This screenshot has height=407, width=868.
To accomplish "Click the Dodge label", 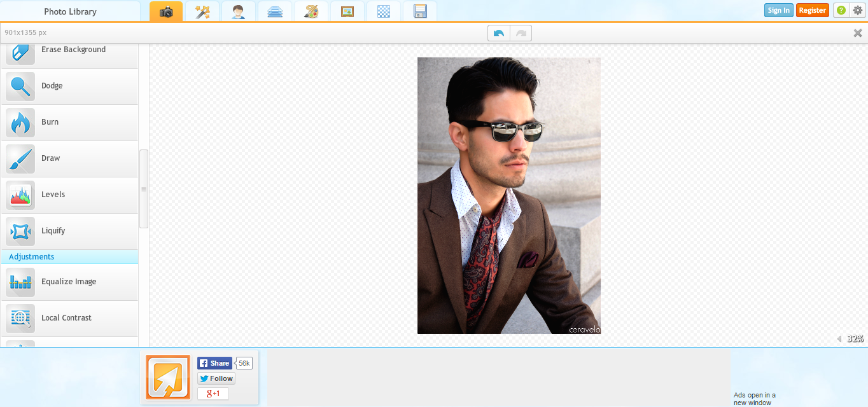I will [x=52, y=86].
